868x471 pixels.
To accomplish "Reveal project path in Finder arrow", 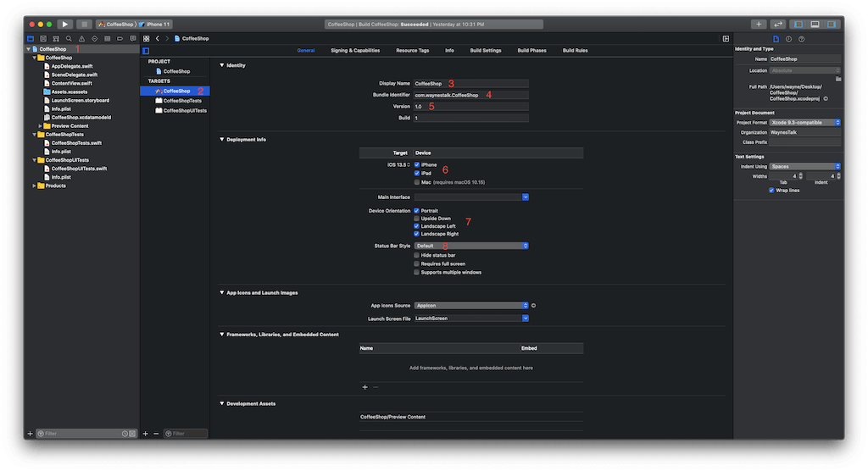I will [x=826, y=99].
